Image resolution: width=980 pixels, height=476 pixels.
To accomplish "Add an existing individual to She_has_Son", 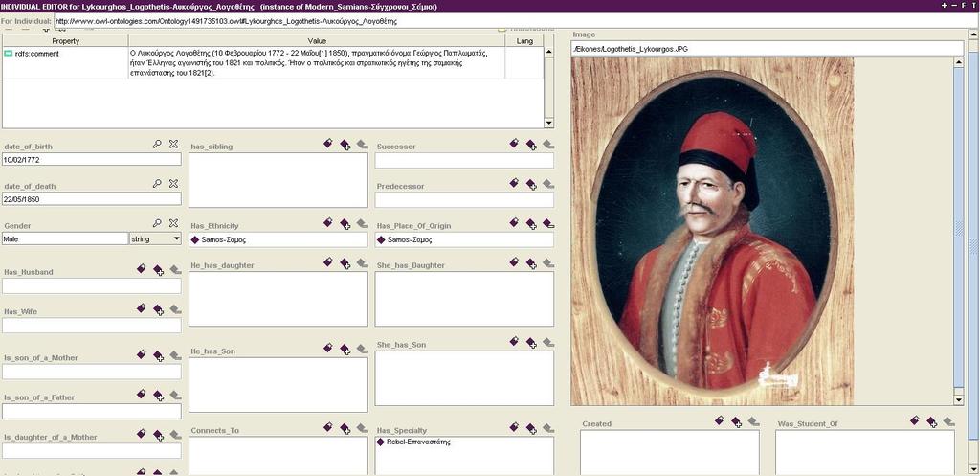I will click(x=530, y=343).
